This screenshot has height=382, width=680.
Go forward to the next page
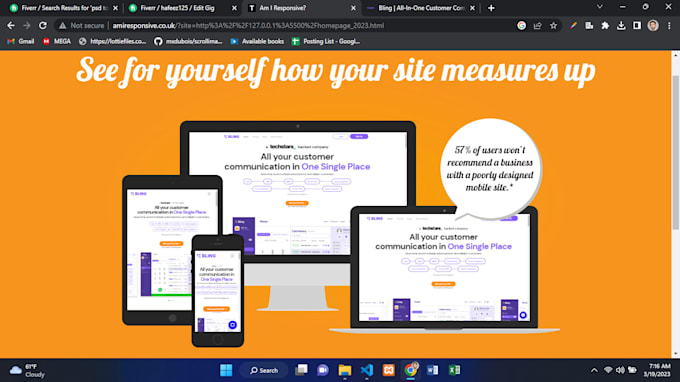[x=27, y=26]
